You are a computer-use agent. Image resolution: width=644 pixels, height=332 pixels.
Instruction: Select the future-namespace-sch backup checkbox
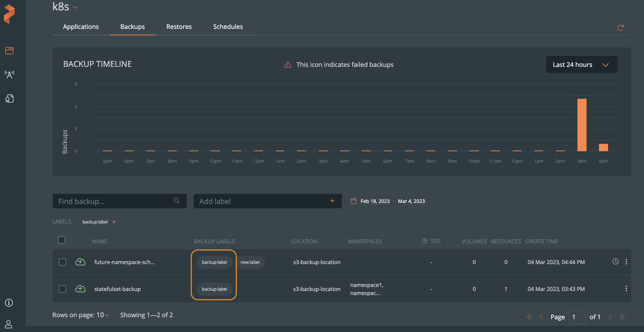point(63,262)
